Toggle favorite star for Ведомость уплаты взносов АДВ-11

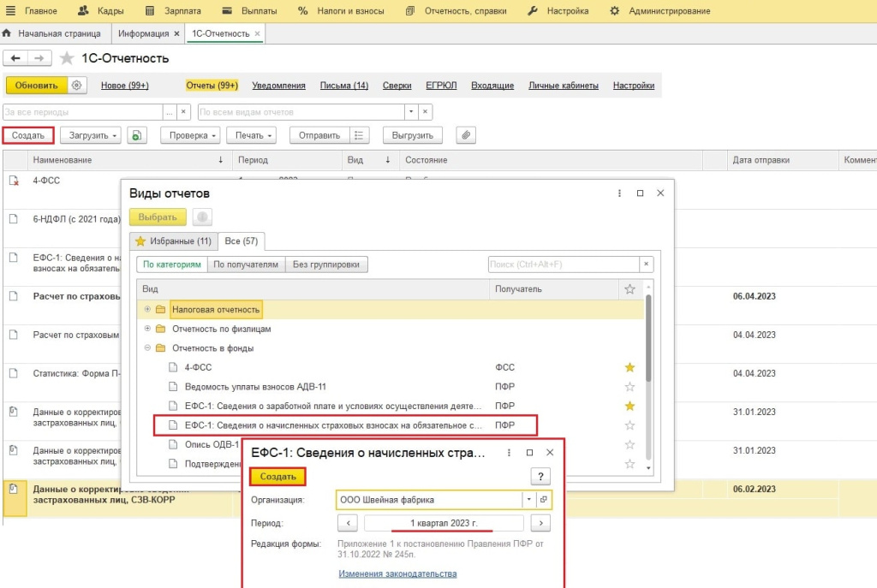pyautogui.click(x=629, y=386)
